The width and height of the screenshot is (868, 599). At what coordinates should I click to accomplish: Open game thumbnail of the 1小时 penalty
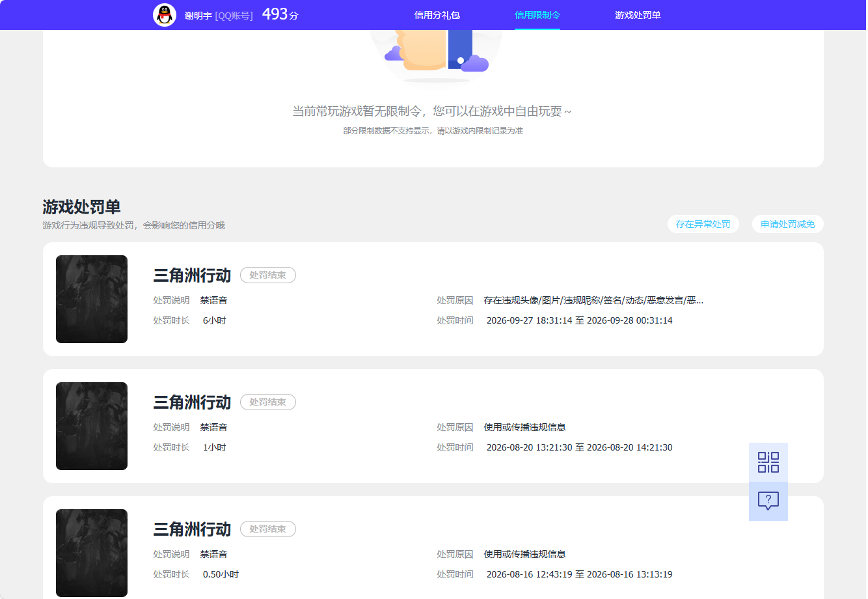92,426
